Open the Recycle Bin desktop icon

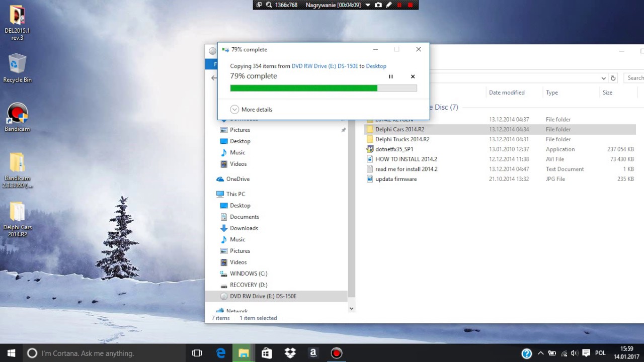(17, 68)
